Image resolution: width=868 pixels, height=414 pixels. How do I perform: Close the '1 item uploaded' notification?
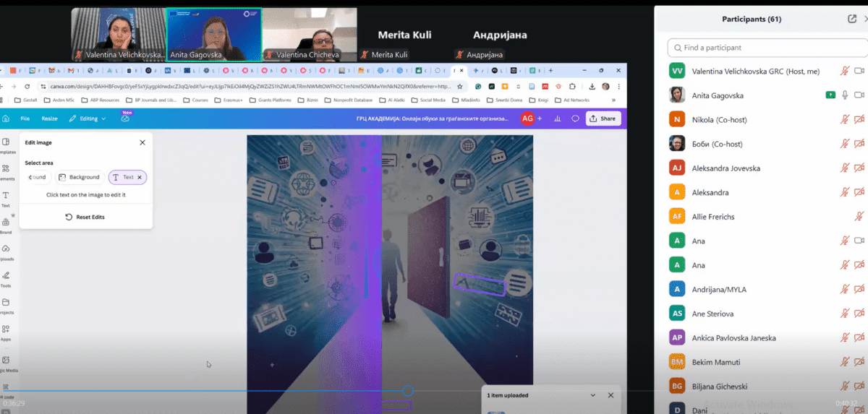pyautogui.click(x=610, y=395)
